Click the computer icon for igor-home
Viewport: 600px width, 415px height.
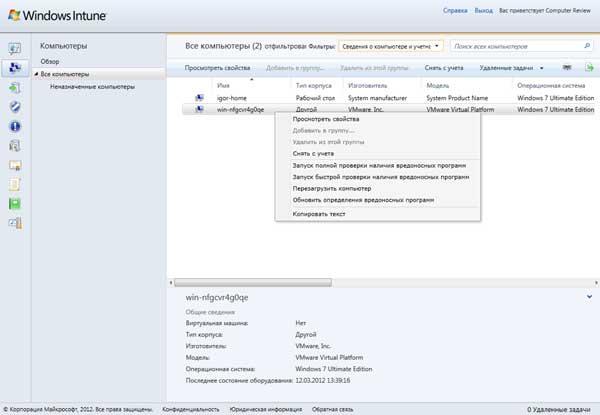pyautogui.click(x=199, y=98)
